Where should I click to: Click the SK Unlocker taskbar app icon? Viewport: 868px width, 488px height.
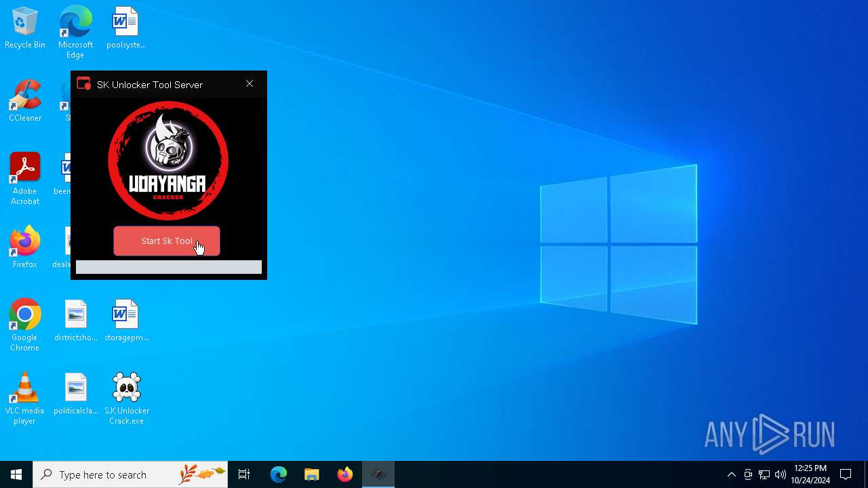(378, 474)
